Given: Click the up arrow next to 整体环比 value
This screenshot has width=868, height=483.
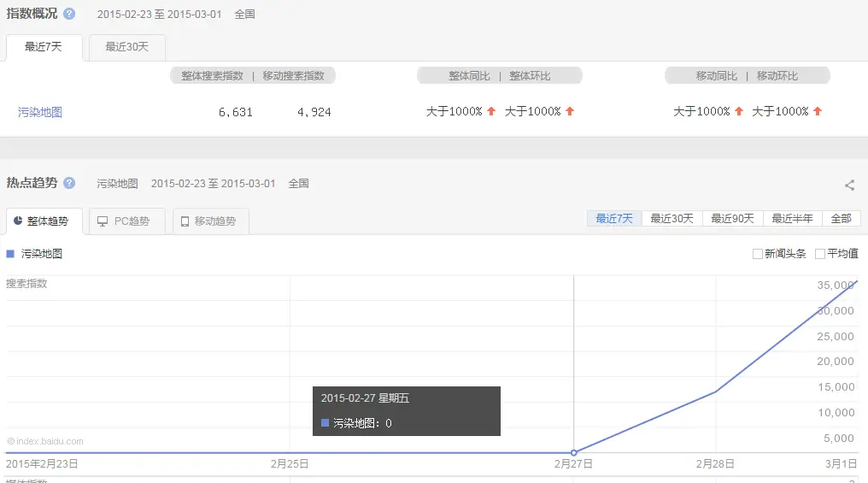Looking at the screenshot, I should click(x=570, y=111).
